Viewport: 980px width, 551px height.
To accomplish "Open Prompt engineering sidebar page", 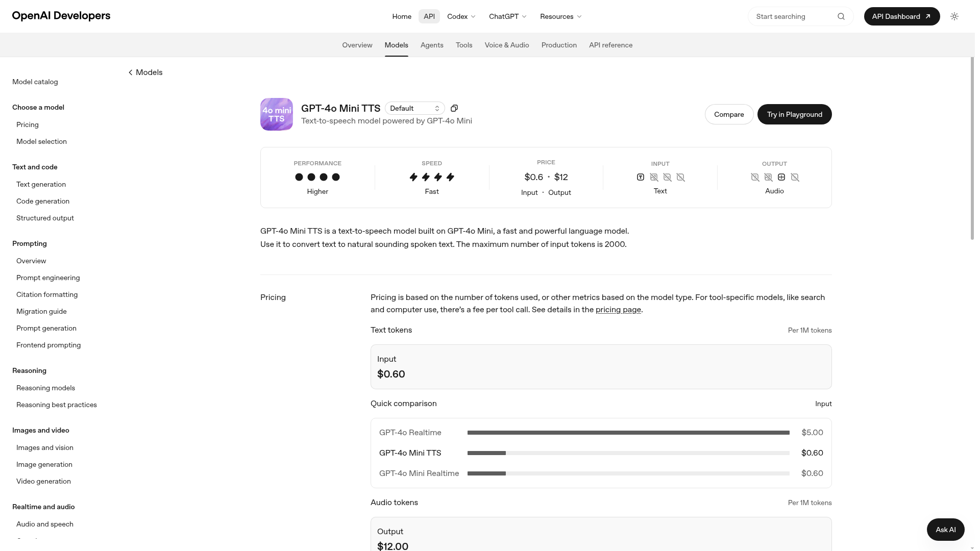I will click(48, 278).
